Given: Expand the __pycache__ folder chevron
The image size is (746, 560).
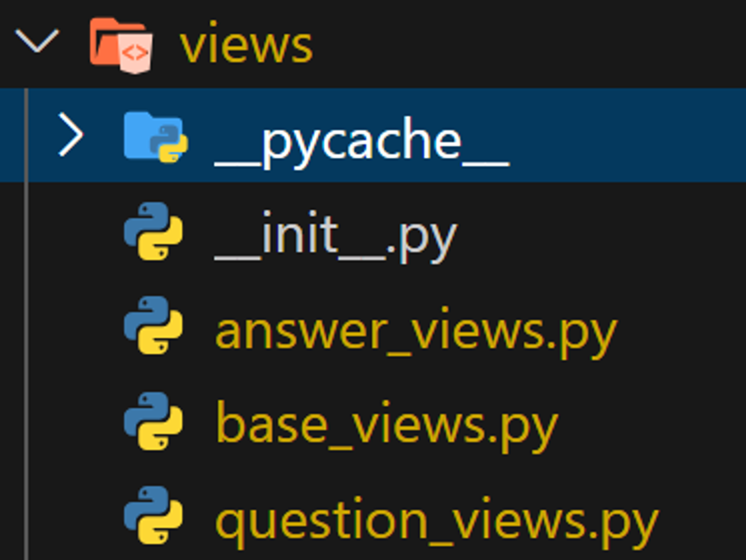Looking at the screenshot, I should (x=71, y=135).
